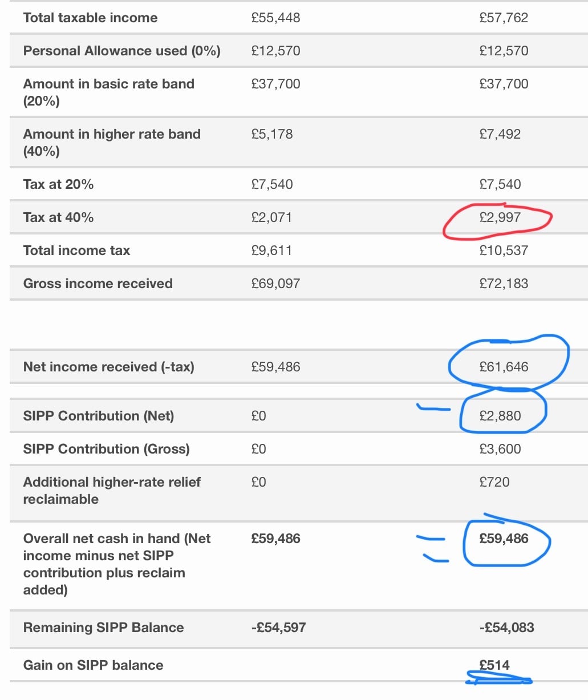Image resolution: width=588 pixels, height=700 pixels.
Task: Select the blue-circled £61,646 net income
Action: pyautogui.click(x=504, y=367)
